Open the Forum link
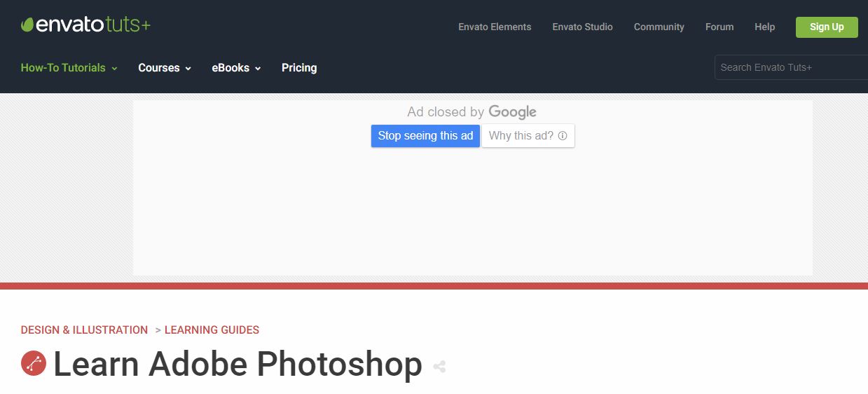The height and width of the screenshot is (394, 868). [x=719, y=27]
